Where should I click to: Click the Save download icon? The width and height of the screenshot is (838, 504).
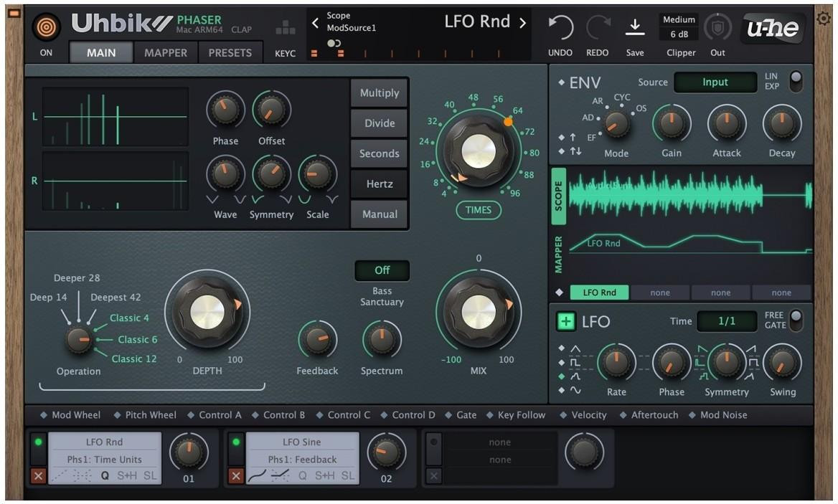point(635,27)
